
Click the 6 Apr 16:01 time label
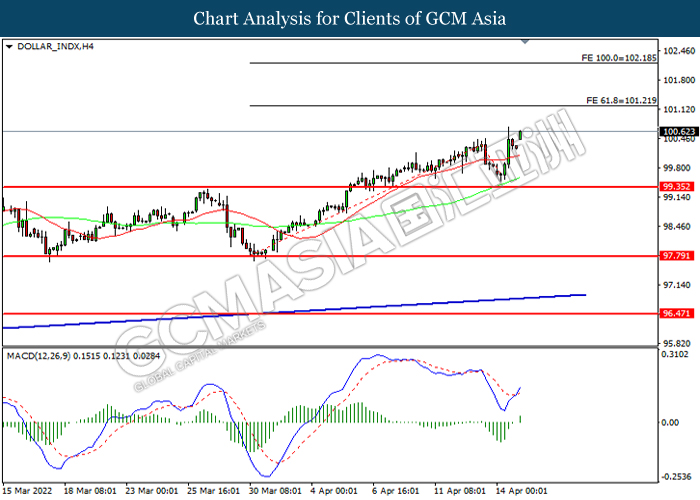[396, 491]
